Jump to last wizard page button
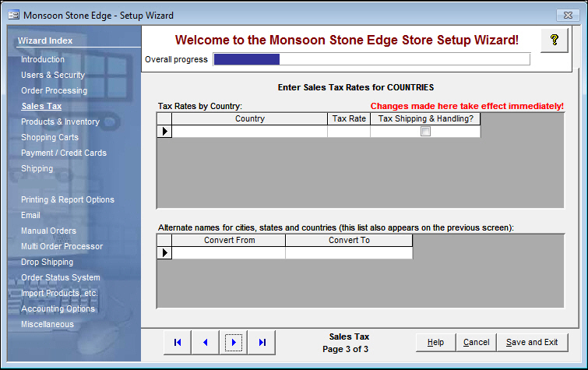 262,342
